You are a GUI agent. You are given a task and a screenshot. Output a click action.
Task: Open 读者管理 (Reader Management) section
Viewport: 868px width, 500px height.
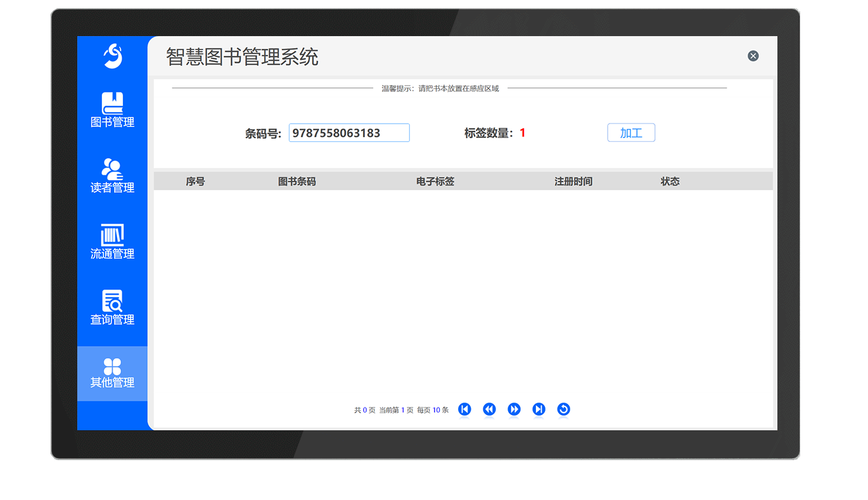click(x=112, y=176)
